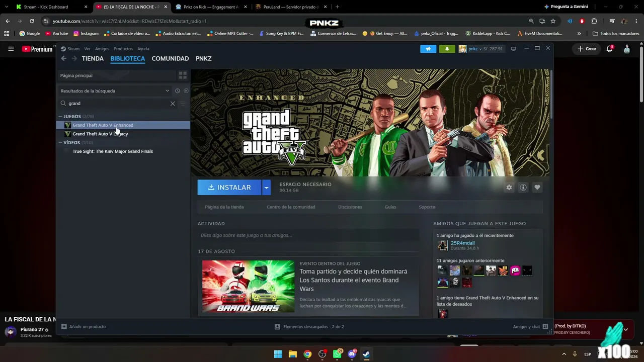The height and width of the screenshot is (362, 644).
Task: Click activity status input field
Action: click(x=308, y=235)
